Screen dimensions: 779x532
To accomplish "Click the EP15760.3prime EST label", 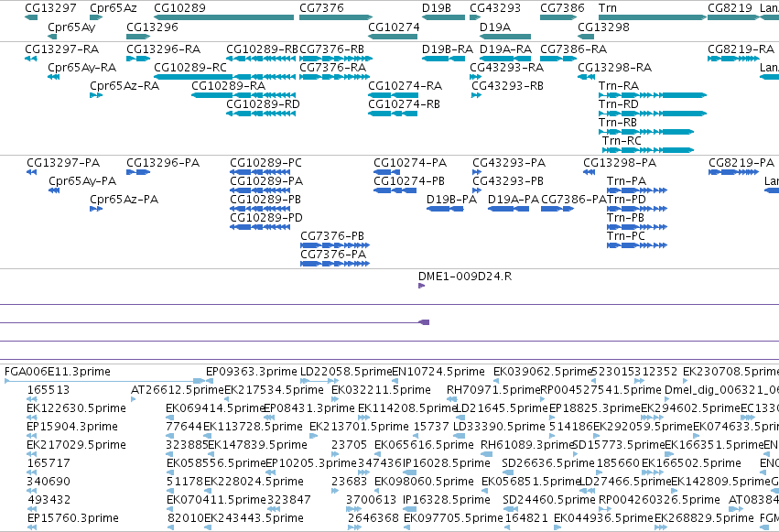I will [x=73, y=518].
